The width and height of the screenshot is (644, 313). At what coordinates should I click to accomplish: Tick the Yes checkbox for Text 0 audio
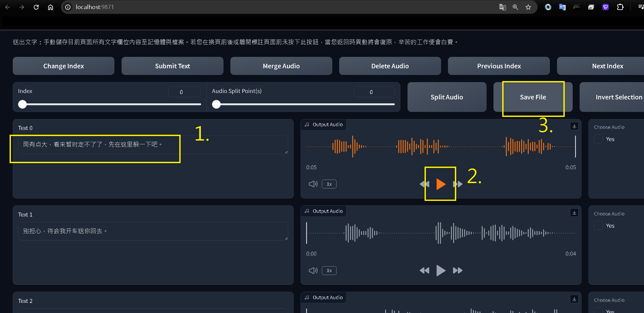tap(598, 139)
